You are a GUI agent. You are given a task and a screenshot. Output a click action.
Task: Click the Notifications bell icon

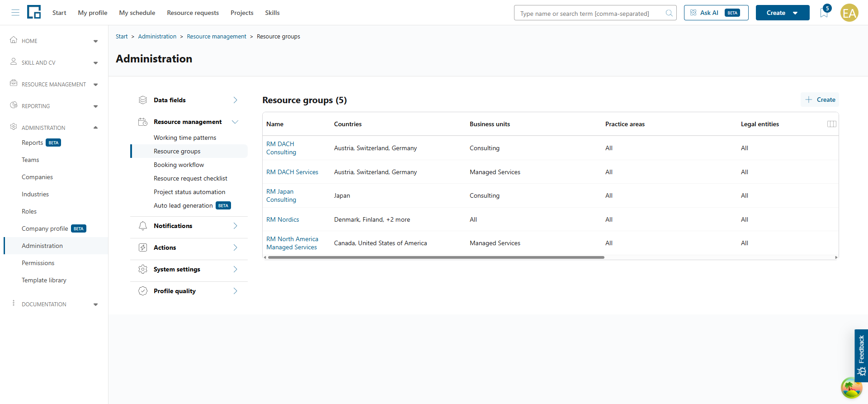pyautogui.click(x=143, y=226)
